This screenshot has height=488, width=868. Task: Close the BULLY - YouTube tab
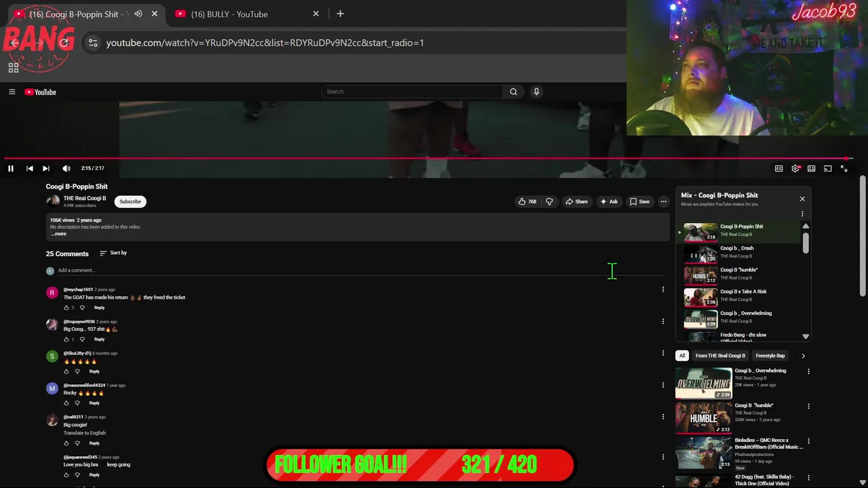point(316,14)
